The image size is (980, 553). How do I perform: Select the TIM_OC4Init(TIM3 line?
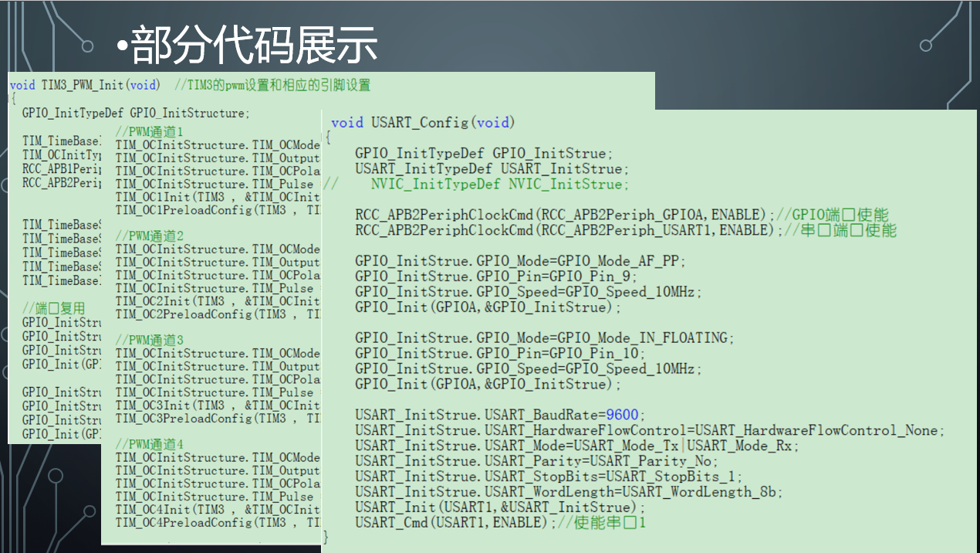pos(218,510)
